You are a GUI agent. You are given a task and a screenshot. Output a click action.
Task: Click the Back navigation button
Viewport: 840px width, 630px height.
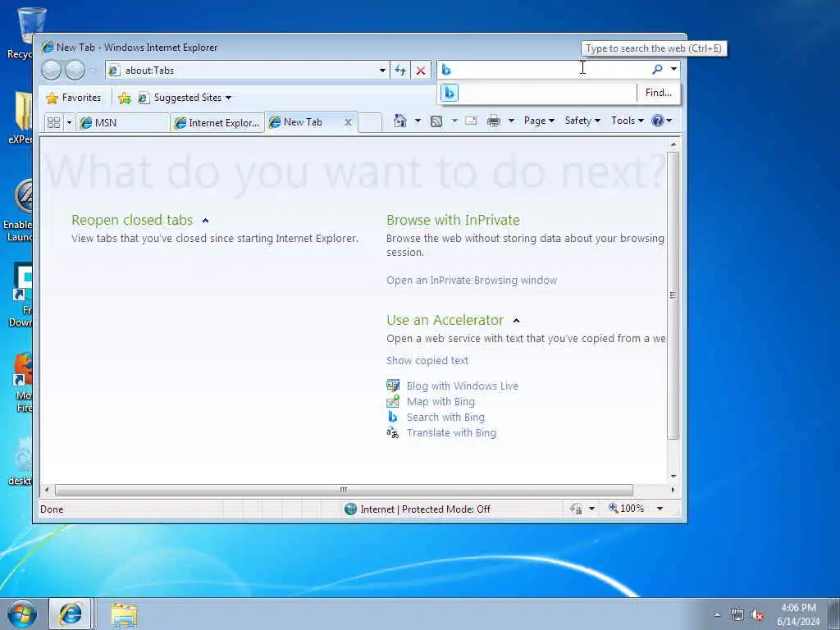coord(52,71)
